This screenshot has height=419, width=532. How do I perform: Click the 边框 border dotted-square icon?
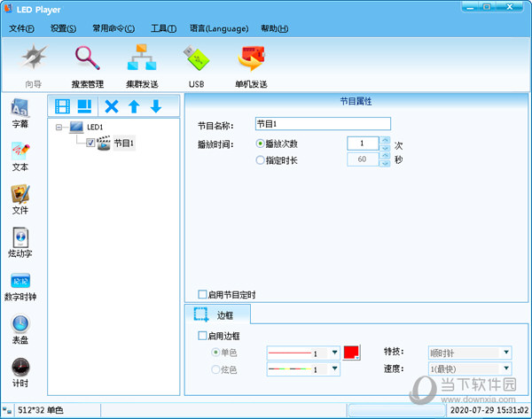click(201, 314)
